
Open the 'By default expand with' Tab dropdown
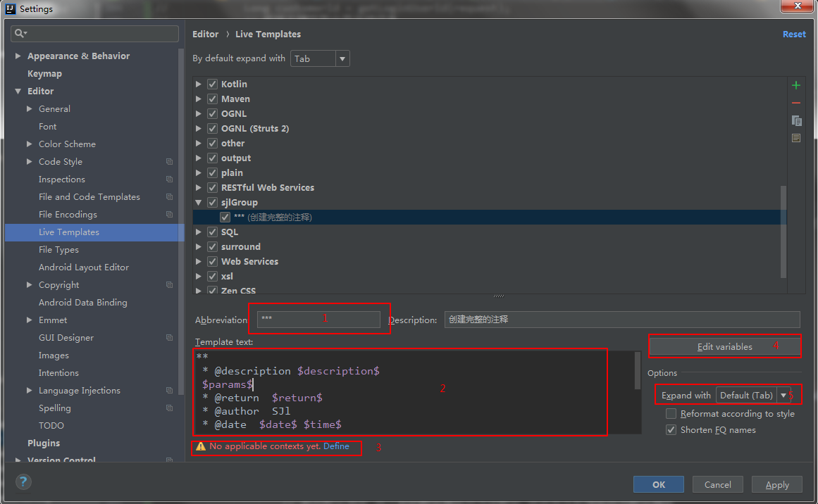pos(342,58)
